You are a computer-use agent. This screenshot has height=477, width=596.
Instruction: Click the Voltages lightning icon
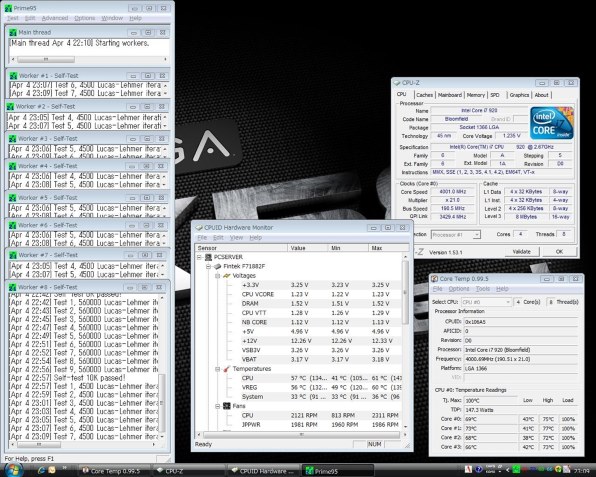(227, 276)
